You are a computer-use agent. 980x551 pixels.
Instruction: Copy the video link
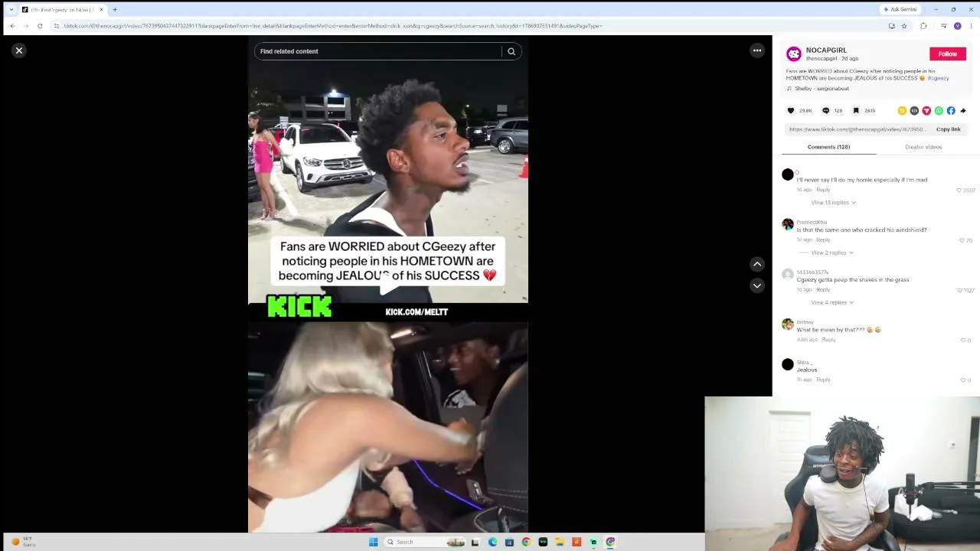tap(948, 129)
